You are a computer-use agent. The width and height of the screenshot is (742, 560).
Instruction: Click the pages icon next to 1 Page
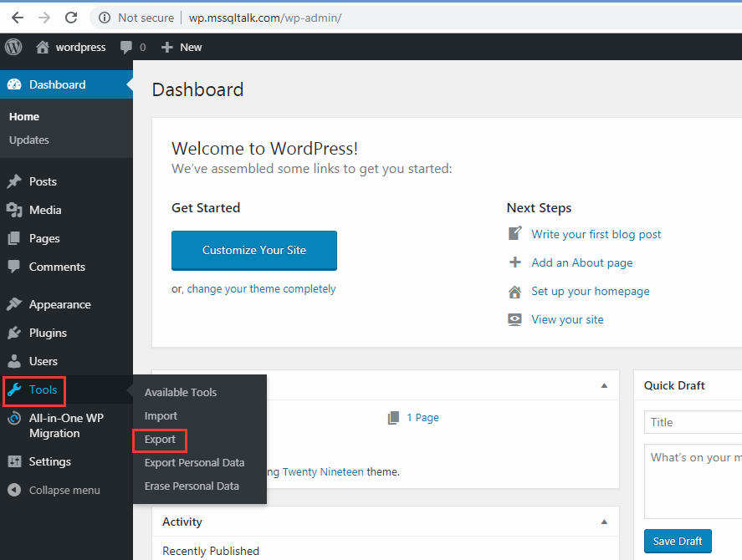tap(393, 418)
